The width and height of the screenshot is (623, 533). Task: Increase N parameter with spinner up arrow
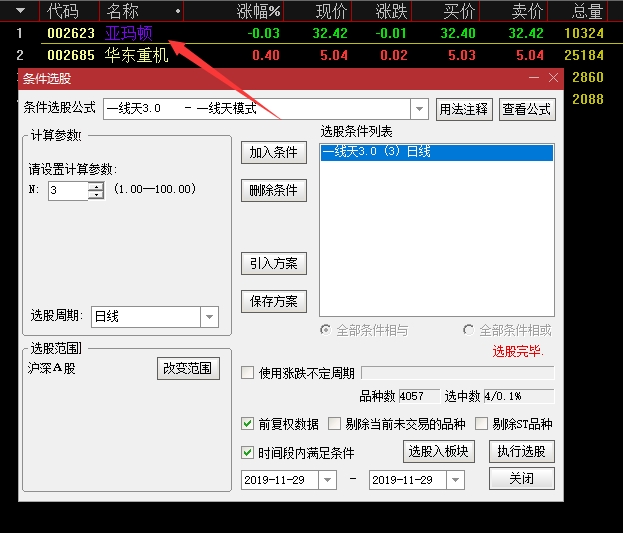pyautogui.click(x=96, y=185)
